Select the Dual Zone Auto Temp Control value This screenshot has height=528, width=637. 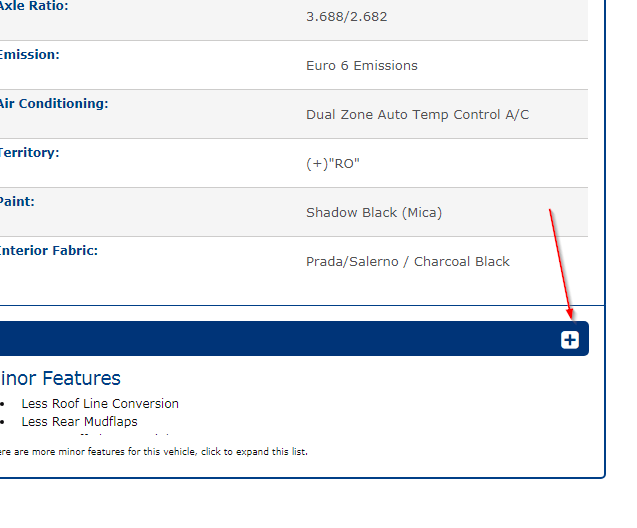point(417,115)
